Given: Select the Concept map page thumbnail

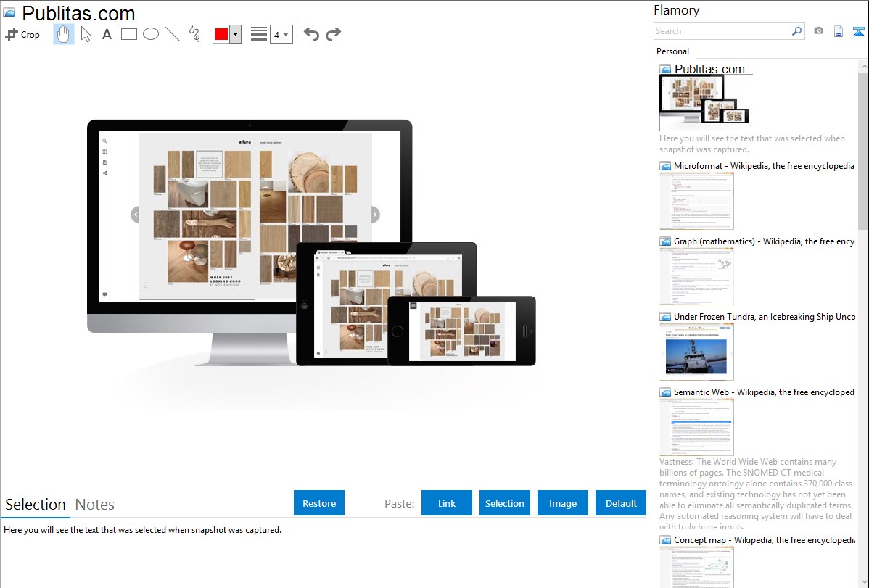Looking at the screenshot, I should coord(696,567).
